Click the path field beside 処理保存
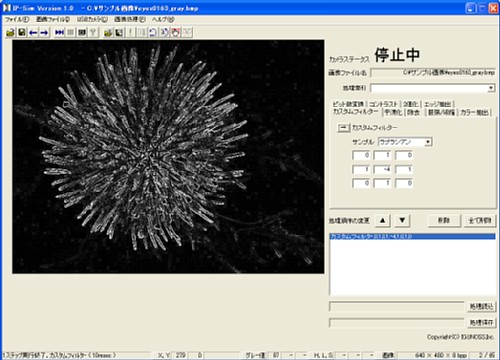This screenshot has width=500, height=360. click(x=397, y=322)
